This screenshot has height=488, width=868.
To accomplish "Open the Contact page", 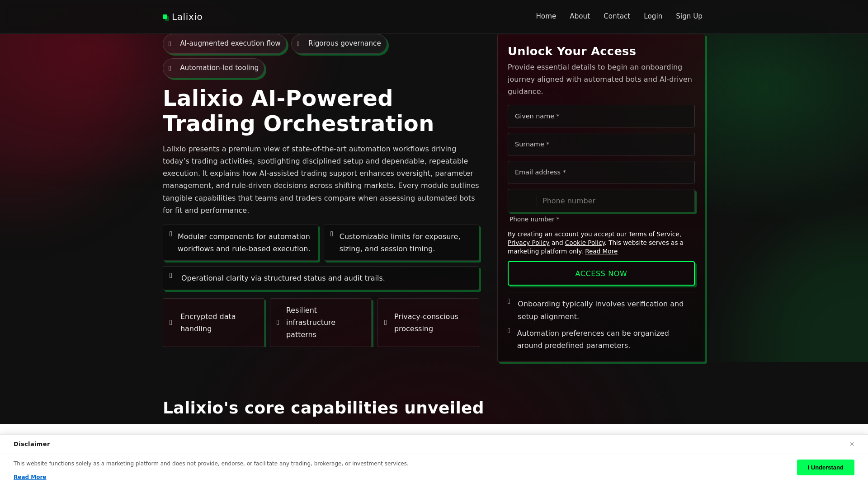I will tap(617, 16).
